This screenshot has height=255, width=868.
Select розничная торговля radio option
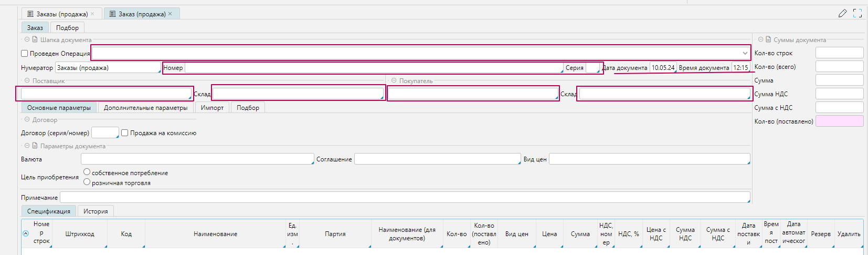(x=87, y=182)
